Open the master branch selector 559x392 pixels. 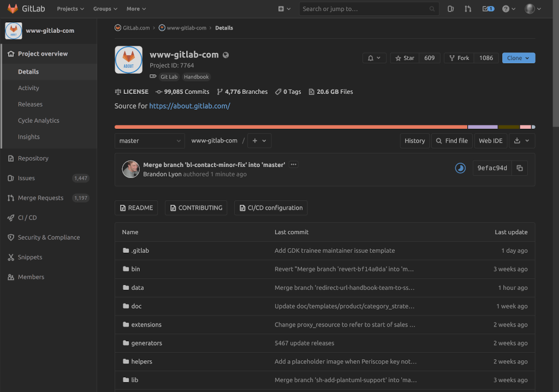149,140
